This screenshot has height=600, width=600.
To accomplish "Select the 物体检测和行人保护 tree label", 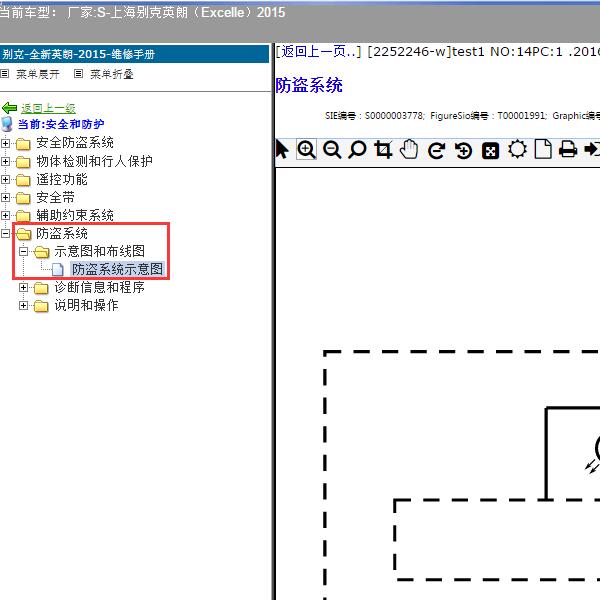I will [95, 161].
